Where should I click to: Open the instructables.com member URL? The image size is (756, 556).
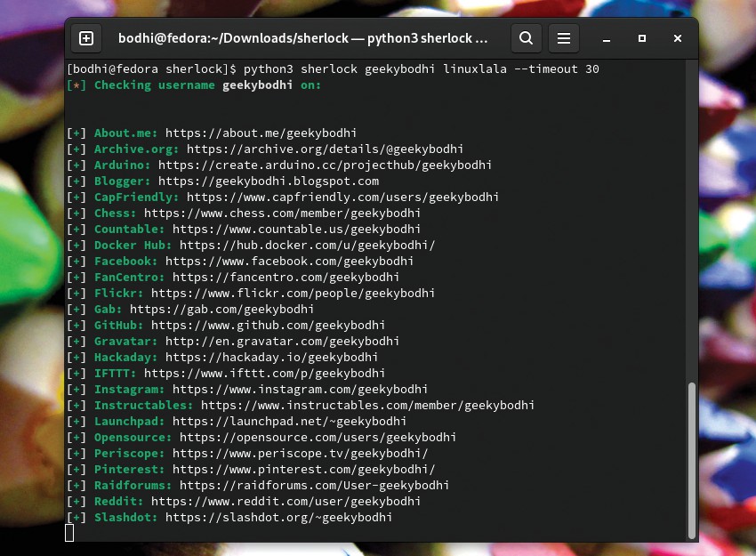[x=367, y=405]
